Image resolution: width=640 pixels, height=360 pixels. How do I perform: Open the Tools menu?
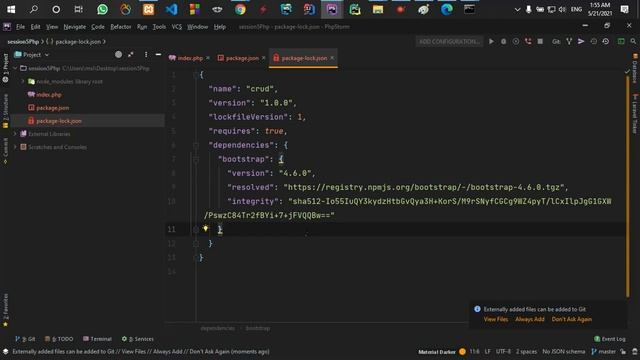pyautogui.click(x=159, y=27)
